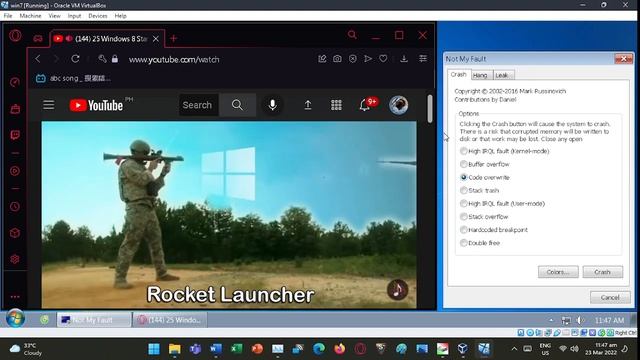Click the Rocket Launcher video player
The height and width of the screenshot is (360, 640).
tap(229, 215)
